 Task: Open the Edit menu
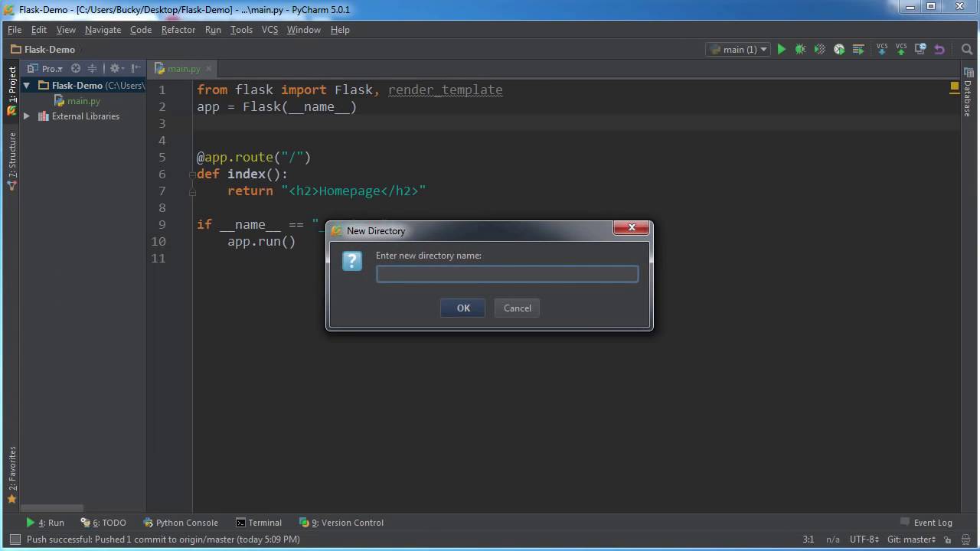(x=39, y=30)
